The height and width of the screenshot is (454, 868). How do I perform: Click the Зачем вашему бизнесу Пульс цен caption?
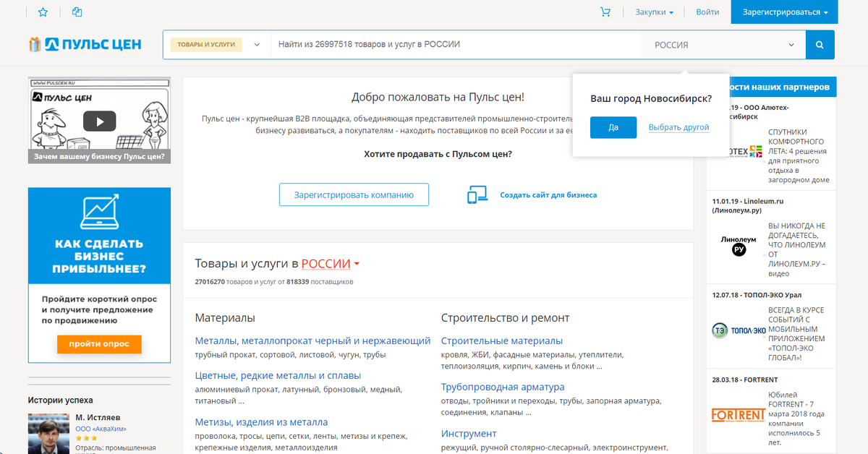point(99,156)
